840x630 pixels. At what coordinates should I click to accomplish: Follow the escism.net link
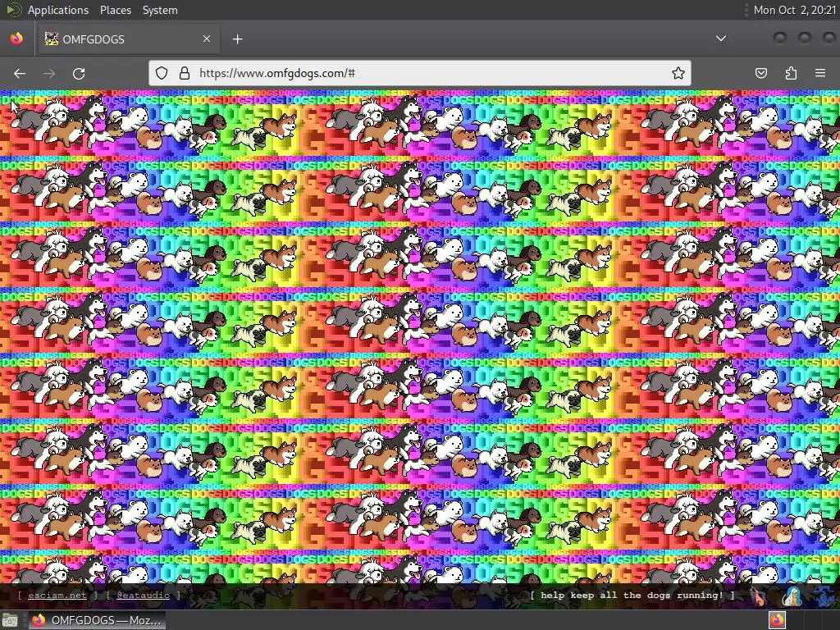(57, 596)
